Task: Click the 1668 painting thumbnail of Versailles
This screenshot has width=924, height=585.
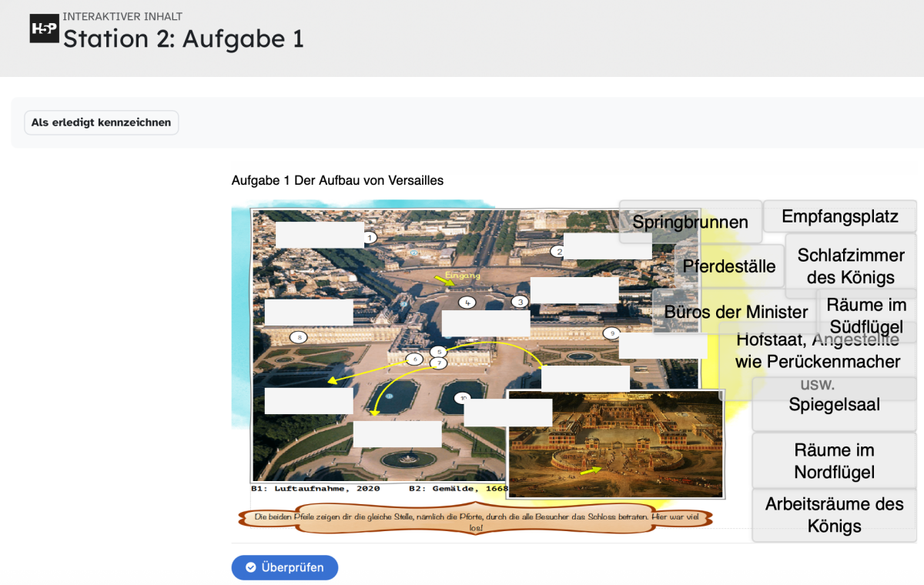Action: coord(615,443)
